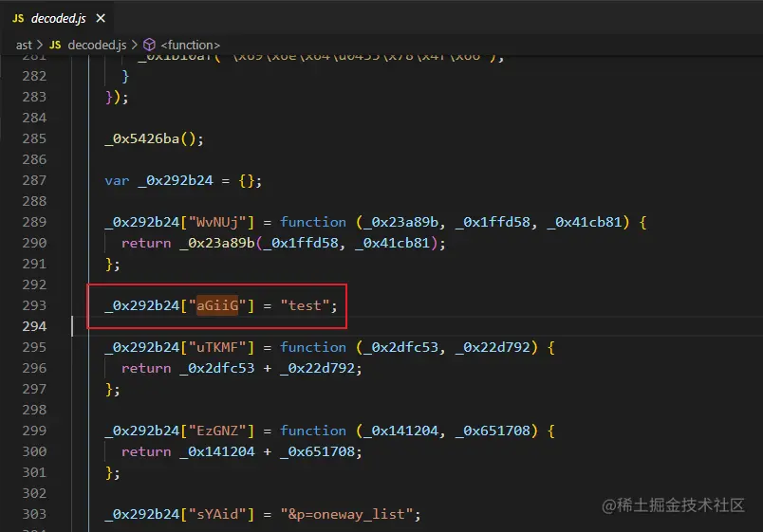The width and height of the screenshot is (763, 532).
Task: Click line number 293 in gutter
Action: point(34,306)
